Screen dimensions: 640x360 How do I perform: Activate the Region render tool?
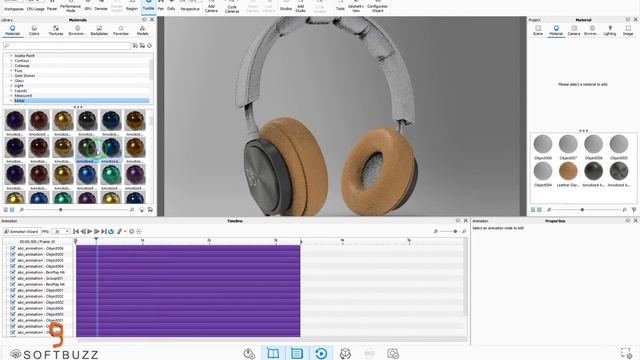132,6
